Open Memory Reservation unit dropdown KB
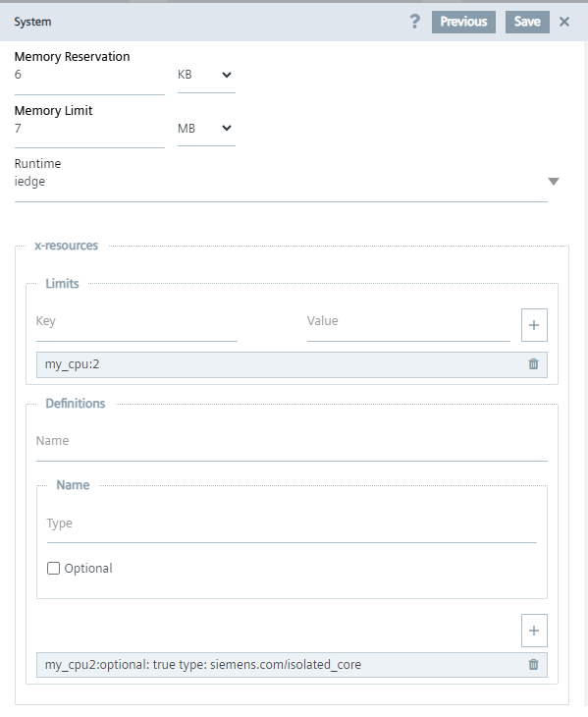The width and height of the screenshot is (588, 717). 206,75
